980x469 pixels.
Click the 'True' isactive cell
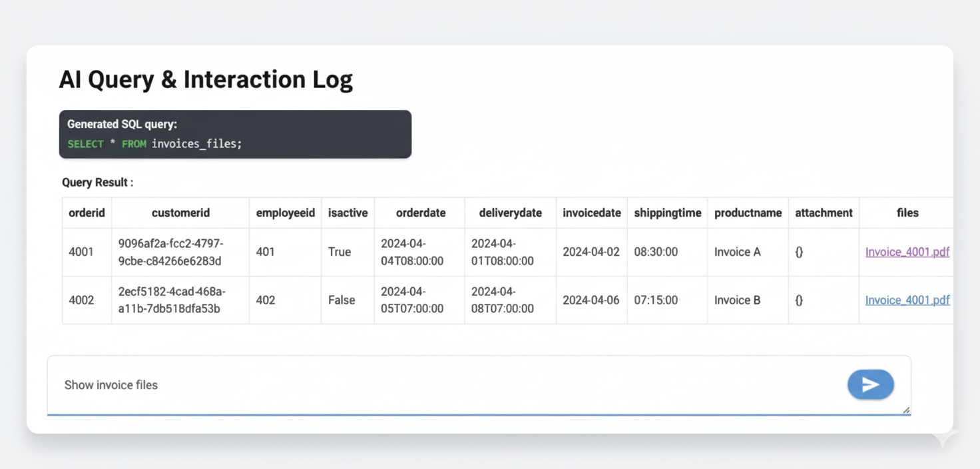click(x=340, y=252)
